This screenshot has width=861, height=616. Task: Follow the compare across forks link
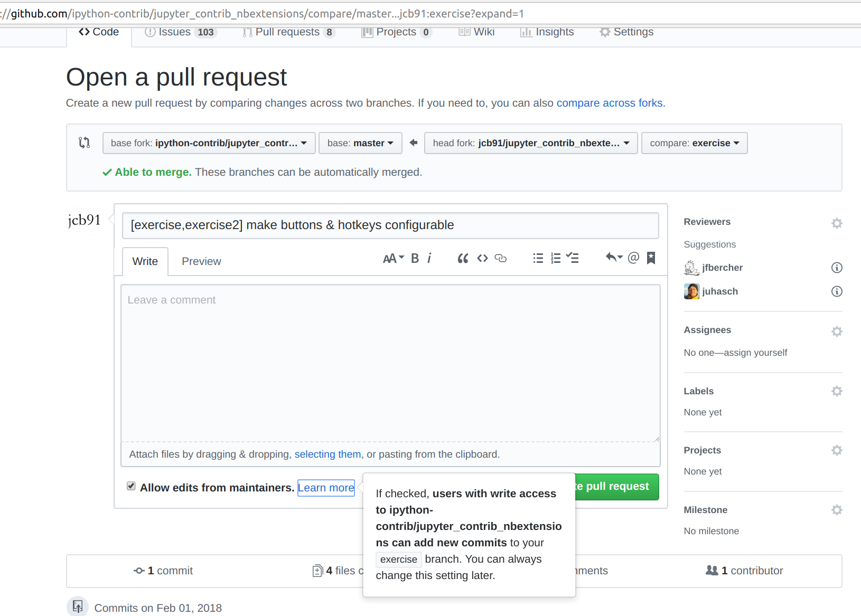pyautogui.click(x=610, y=103)
